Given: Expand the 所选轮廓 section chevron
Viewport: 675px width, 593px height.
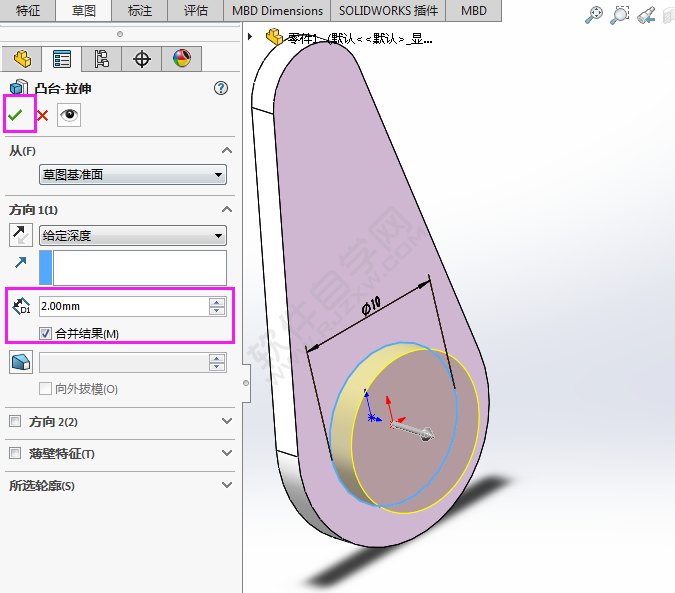Looking at the screenshot, I should tap(227, 485).
